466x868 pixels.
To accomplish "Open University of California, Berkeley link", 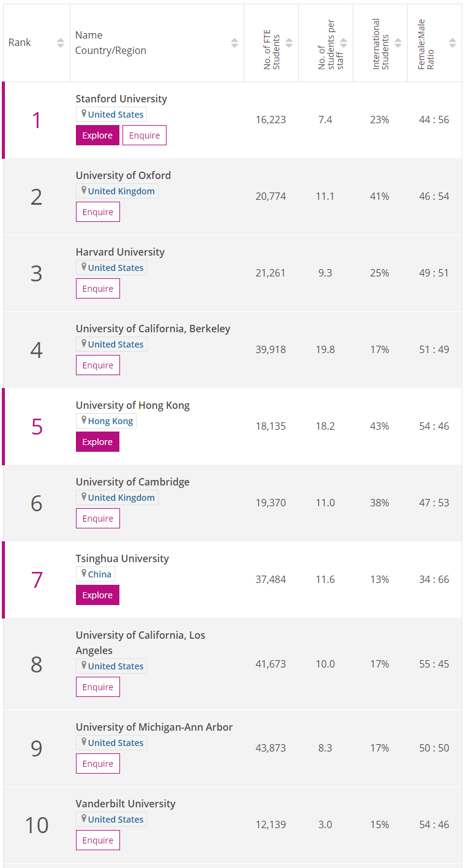I will pyautogui.click(x=153, y=329).
